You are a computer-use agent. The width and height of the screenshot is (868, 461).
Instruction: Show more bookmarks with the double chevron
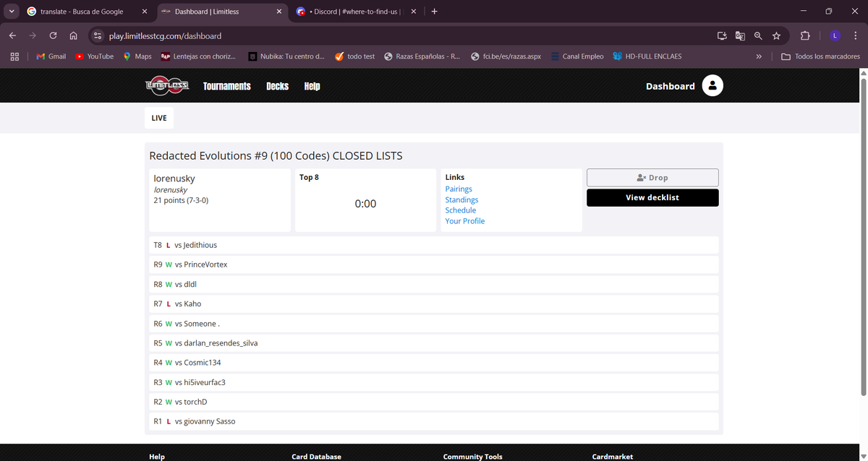coord(758,56)
